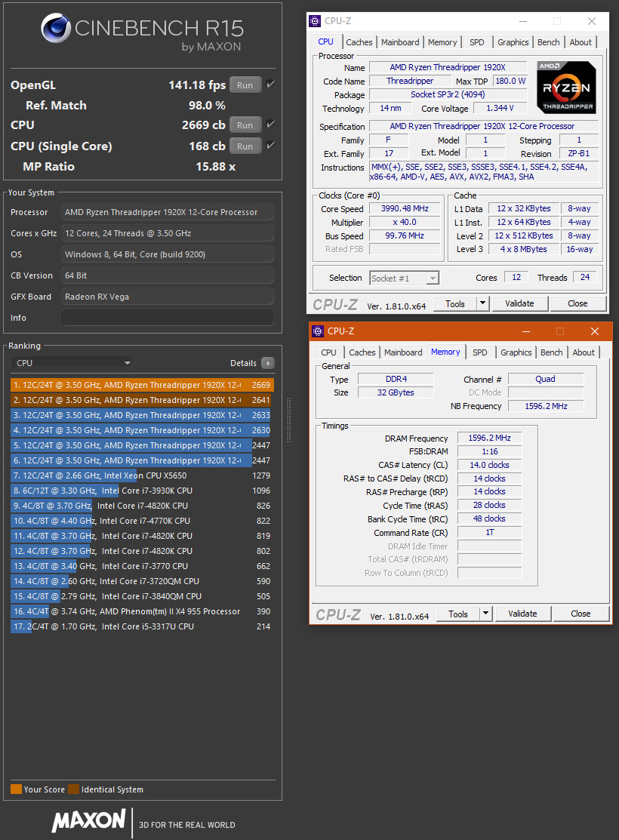
Task: Click the Core Voltage 1.344 V value
Action: coord(500,108)
